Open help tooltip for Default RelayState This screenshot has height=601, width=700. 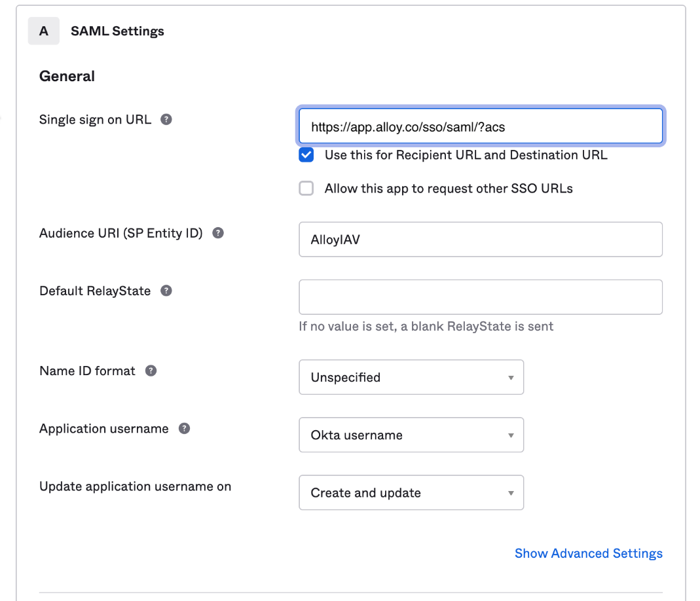pos(166,291)
